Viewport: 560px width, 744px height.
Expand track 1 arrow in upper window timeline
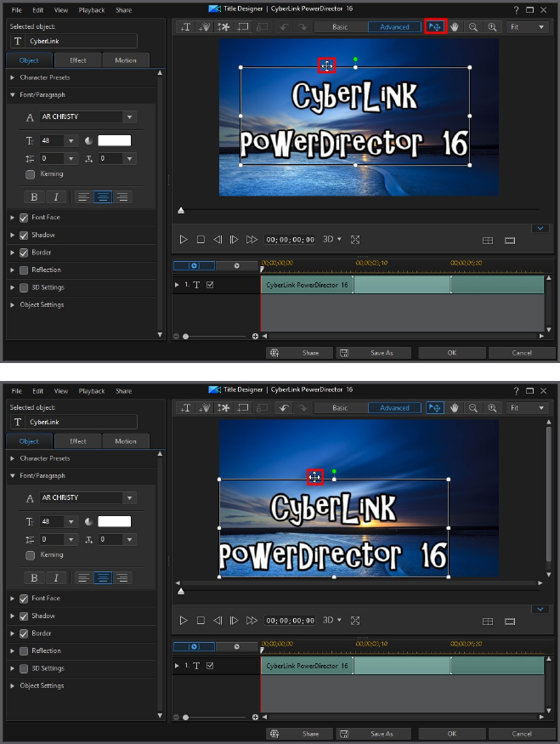(177, 285)
